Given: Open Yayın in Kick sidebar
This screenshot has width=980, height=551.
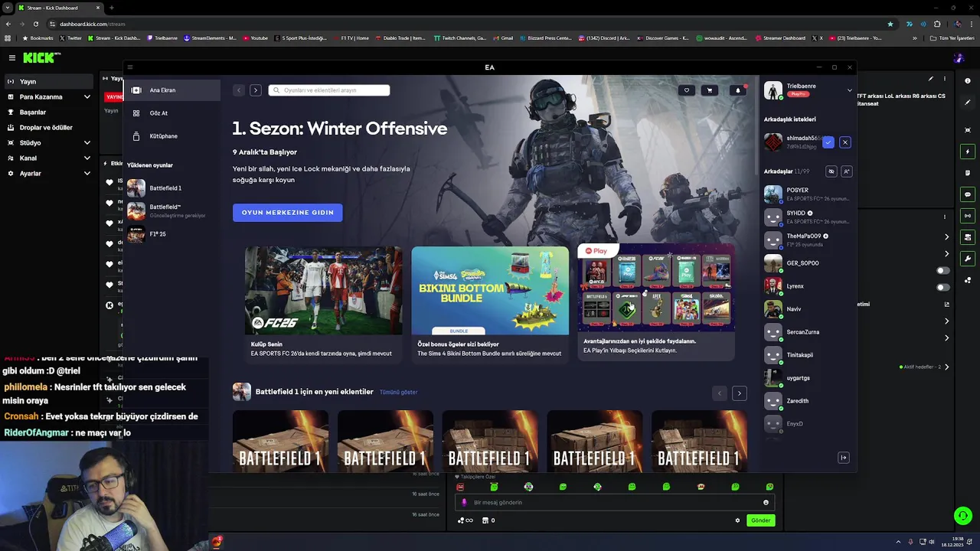Looking at the screenshot, I should pos(51,82).
